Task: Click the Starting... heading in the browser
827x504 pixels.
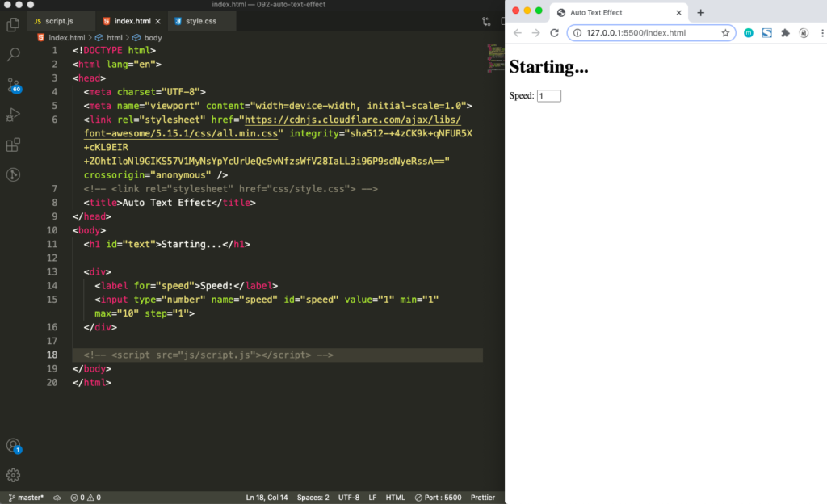Action: [x=548, y=67]
